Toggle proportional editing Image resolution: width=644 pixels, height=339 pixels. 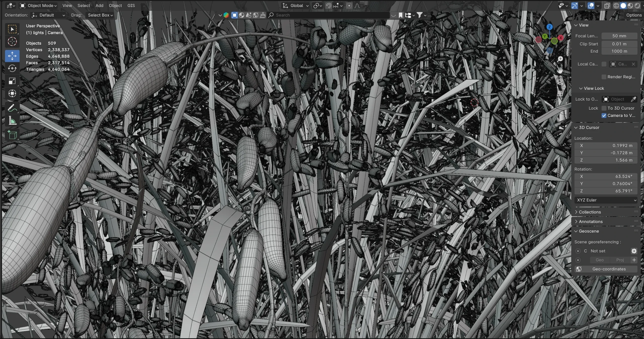(x=349, y=6)
